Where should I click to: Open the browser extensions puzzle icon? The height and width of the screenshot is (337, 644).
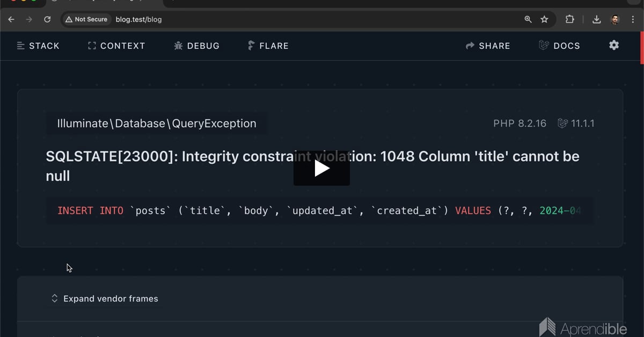click(569, 19)
